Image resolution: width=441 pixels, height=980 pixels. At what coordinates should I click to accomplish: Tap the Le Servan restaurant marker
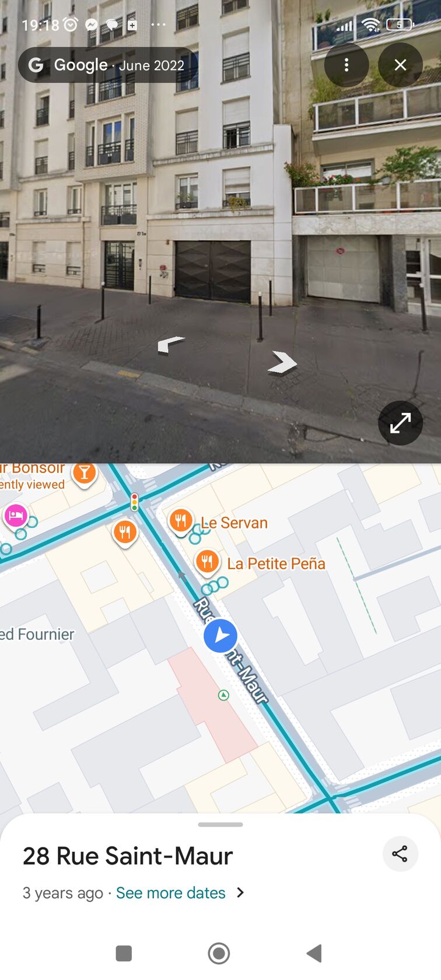[x=181, y=520]
